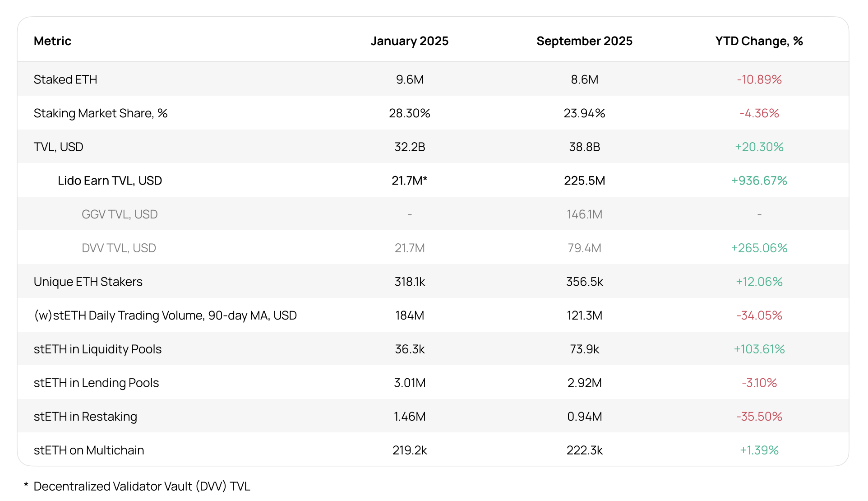Image resolution: width=868 pixels, height=501 pixels.
Task: Click the Decentralized Validator Vault footnote text
Action: pos(142,487)
